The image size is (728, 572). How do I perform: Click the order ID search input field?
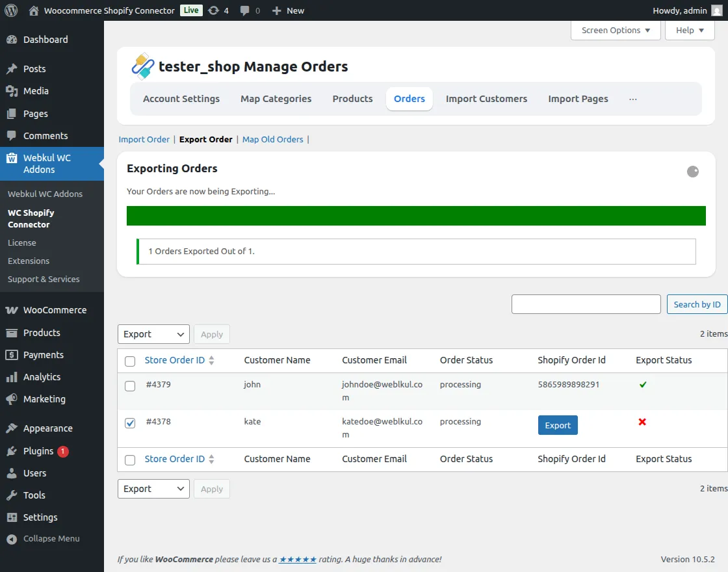point(586,304)
